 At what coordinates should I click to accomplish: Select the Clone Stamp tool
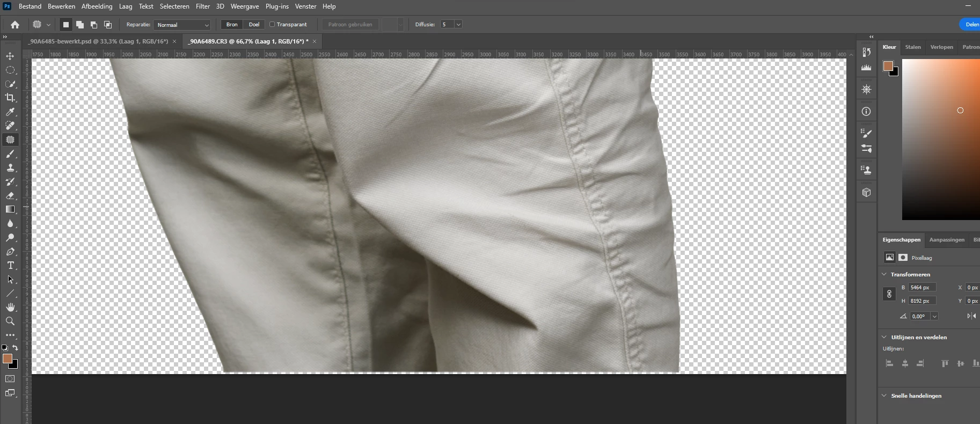(10, 168)
